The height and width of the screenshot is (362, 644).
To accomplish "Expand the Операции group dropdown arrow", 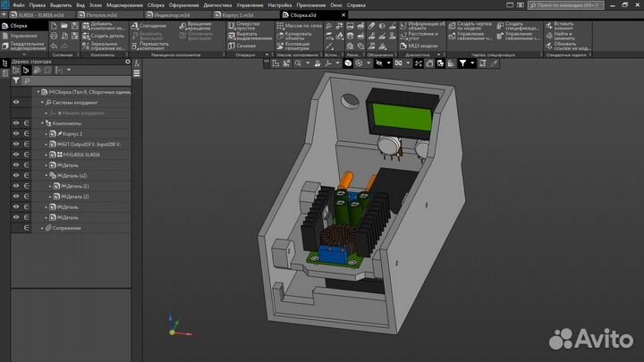I will point(267,55).
